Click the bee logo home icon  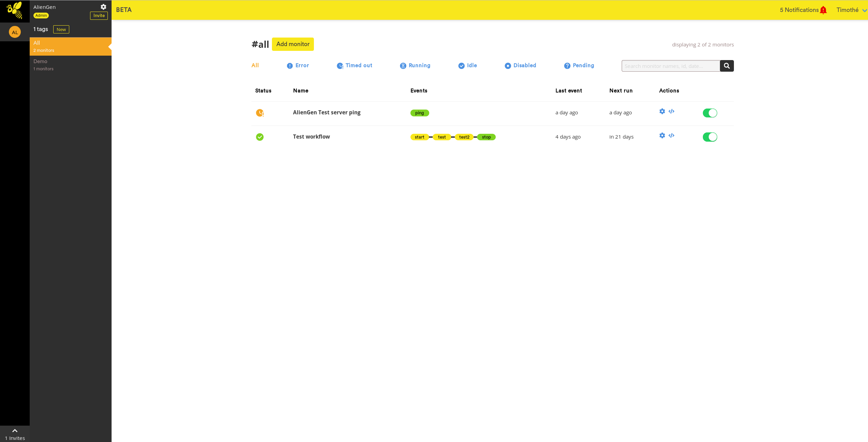(15, 10)
